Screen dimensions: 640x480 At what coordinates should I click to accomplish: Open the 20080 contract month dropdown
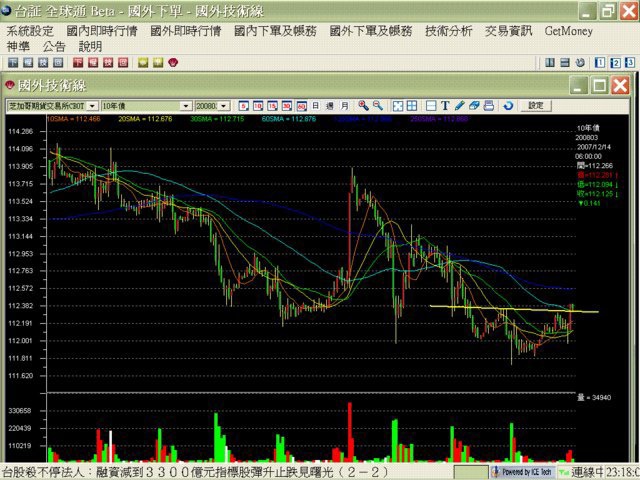(x=212, y=106)
